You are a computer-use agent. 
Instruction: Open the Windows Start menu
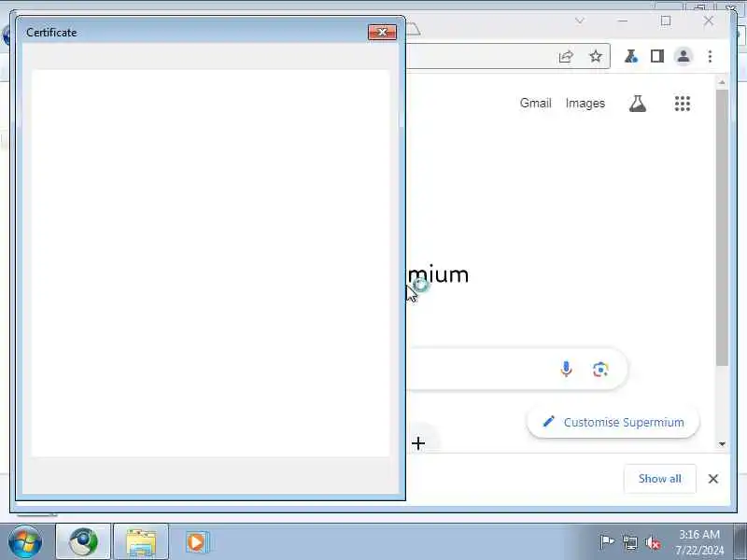pos(25,541)
